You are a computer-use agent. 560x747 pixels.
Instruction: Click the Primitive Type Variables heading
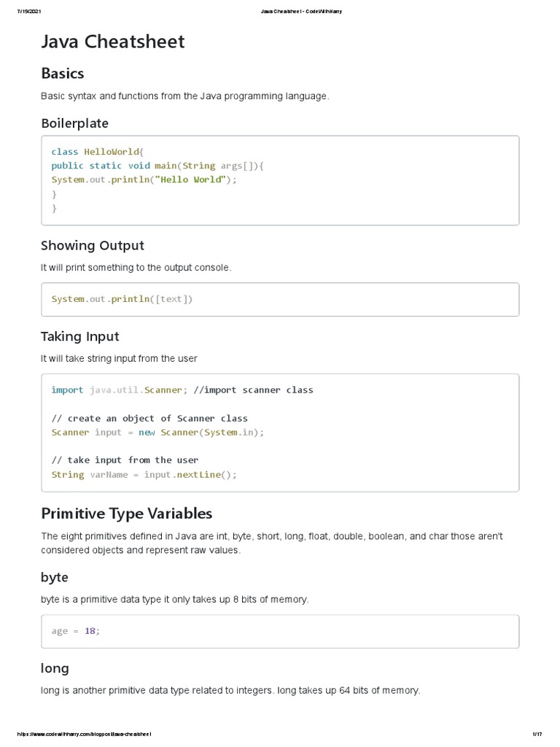point(126,513)
